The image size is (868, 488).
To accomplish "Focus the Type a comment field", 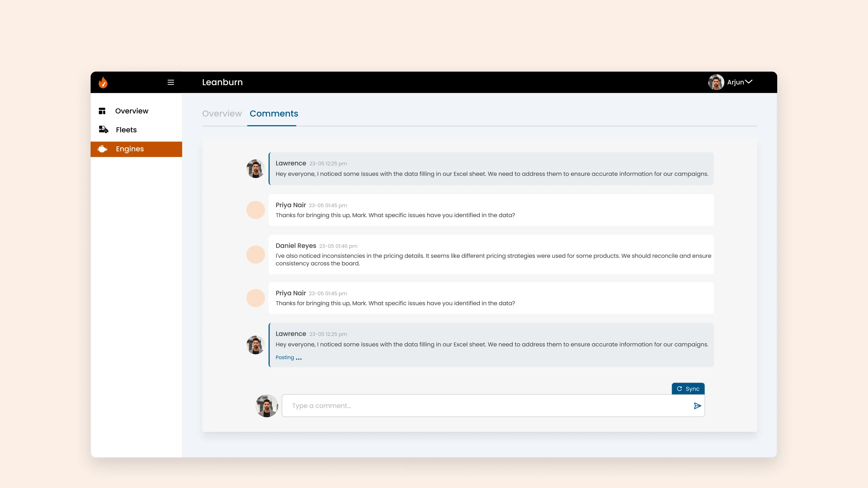I will click(x=493, y=406).
